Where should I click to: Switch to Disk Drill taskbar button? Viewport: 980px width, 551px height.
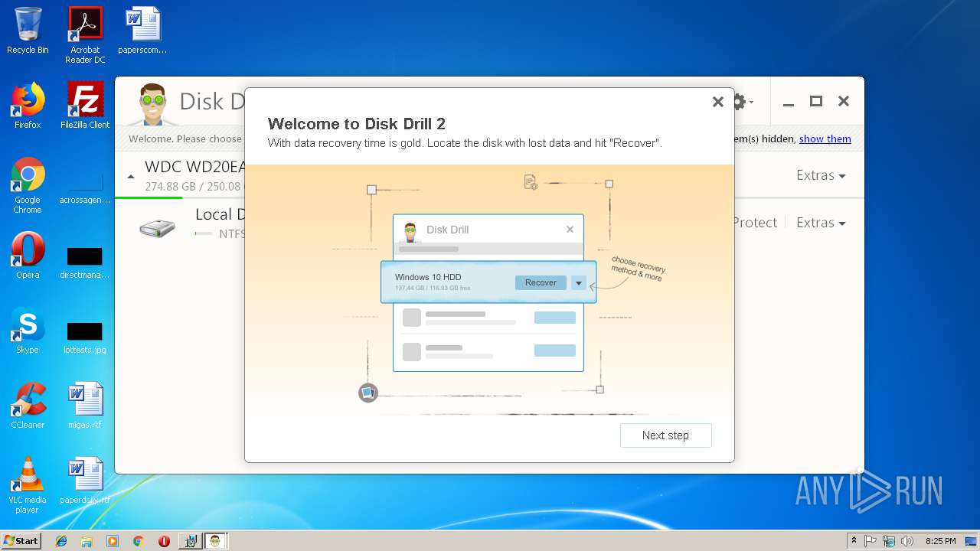click(x=216, y=541)
